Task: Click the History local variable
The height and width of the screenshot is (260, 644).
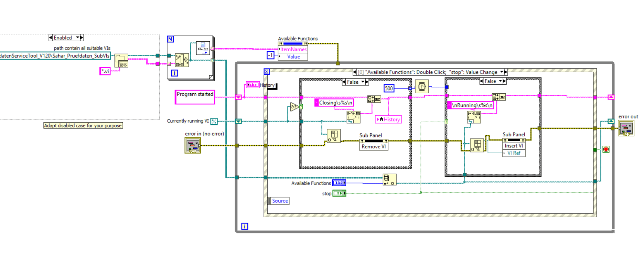Action: point(388,119)
